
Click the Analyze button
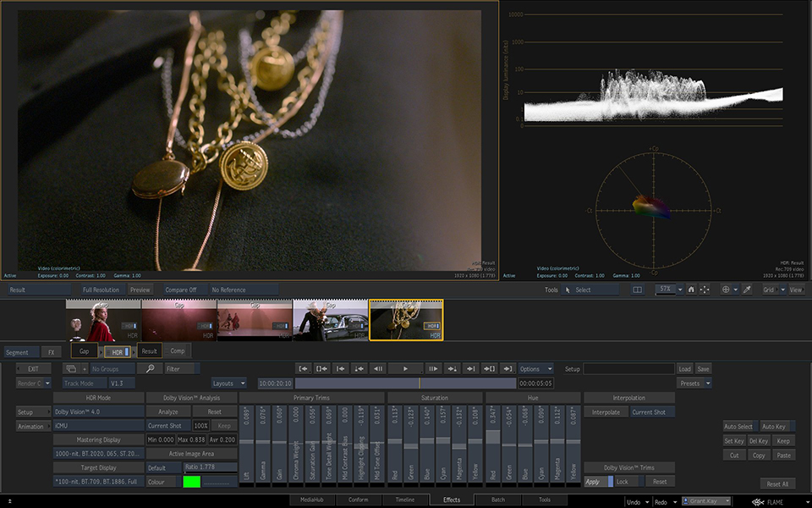pos(168,411)
